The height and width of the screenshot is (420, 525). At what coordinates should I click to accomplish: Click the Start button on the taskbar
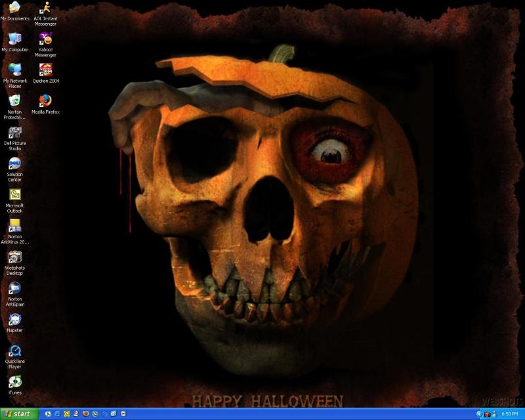point(18,414)
